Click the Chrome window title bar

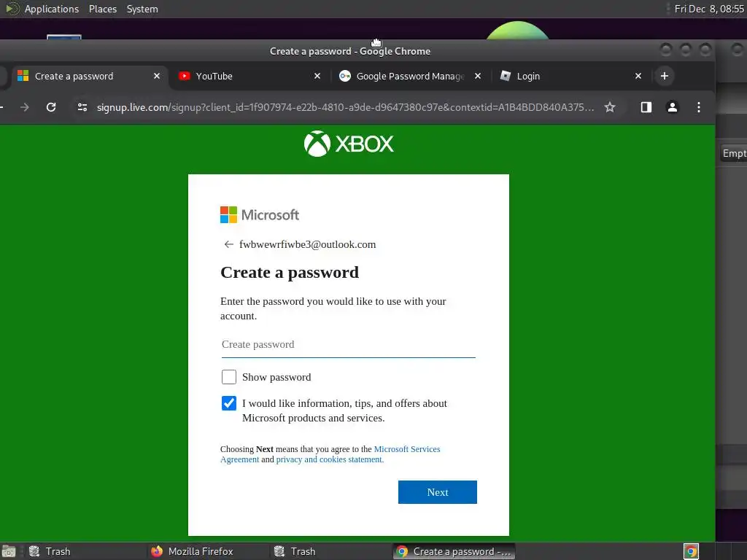pos(350,51)
